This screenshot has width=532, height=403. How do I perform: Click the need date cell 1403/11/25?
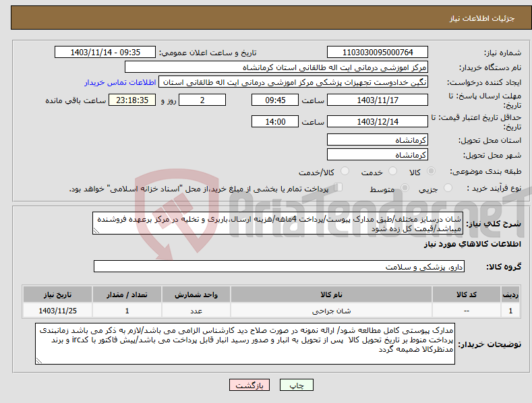click(58, 311)
